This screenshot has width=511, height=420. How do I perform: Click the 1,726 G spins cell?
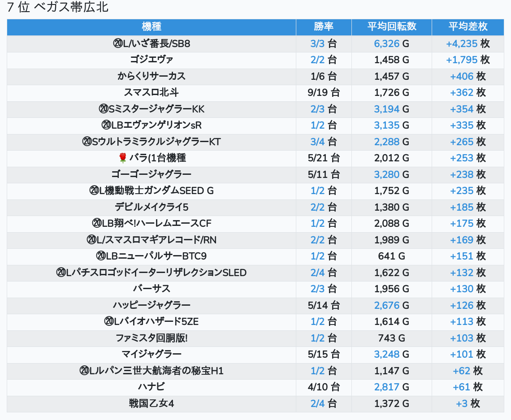[392, 92]
